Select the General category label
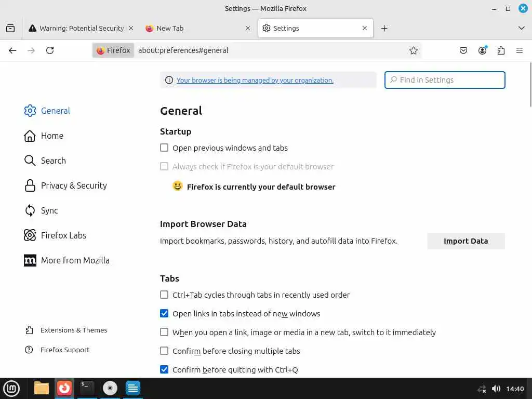The height and width of the screenshot is (399, 532). [x=55, y=111]
